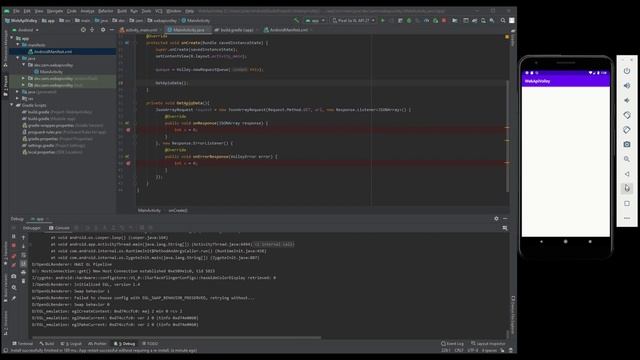Click the red Stop button in top toolbar
This screenshot has height=360, width=640.
point(444,20)
